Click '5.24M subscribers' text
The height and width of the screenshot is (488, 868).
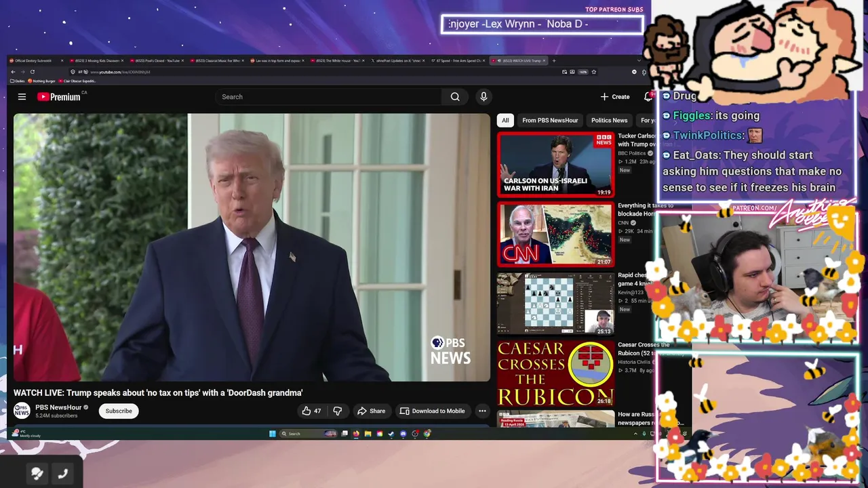(x=56, y=415)
